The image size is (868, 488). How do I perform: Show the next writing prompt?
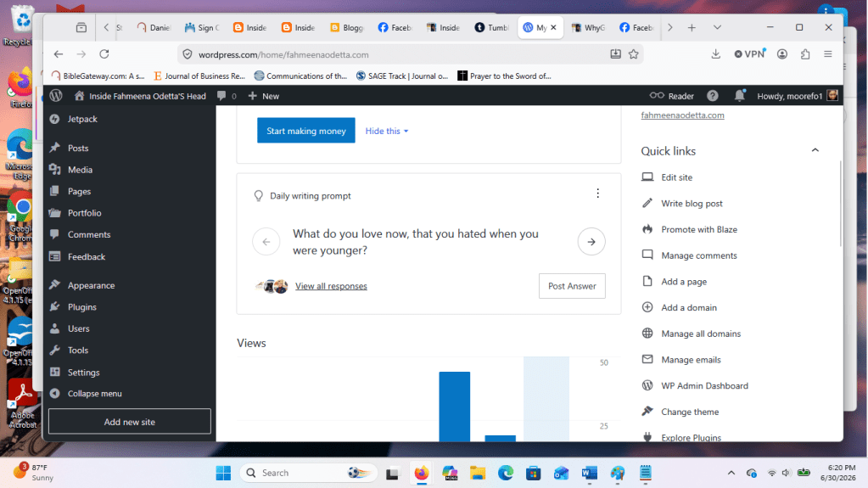pyautogui.click(x=591, y=242)
